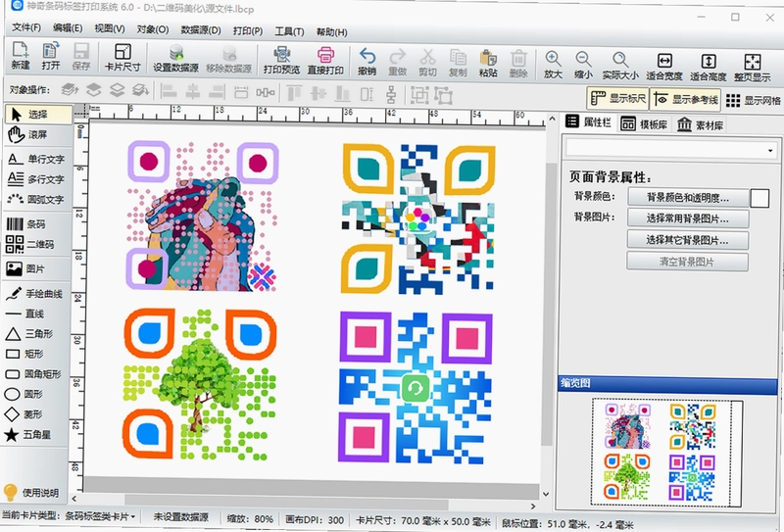Choose the 圆弧文字 arc text tool

point(36,199)
